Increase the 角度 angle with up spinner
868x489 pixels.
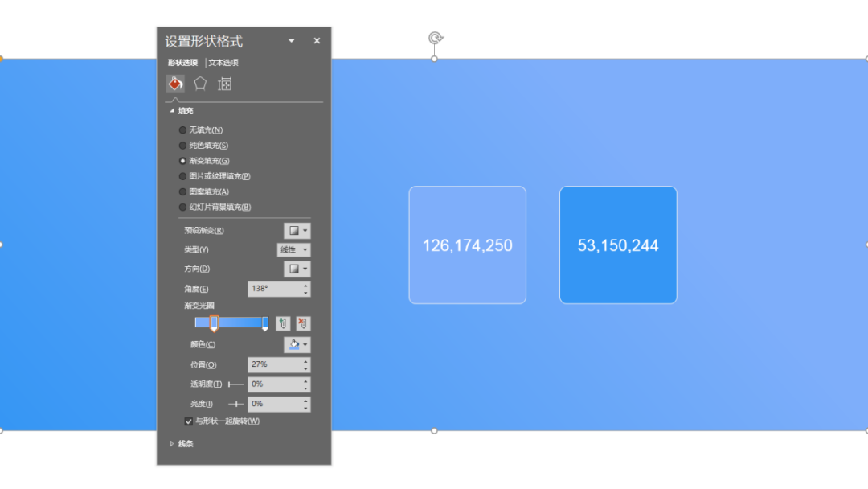[305, 286]
